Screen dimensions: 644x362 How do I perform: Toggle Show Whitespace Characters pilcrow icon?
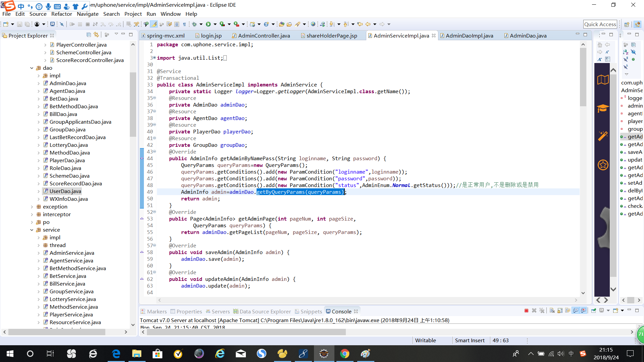pos(184,24)
